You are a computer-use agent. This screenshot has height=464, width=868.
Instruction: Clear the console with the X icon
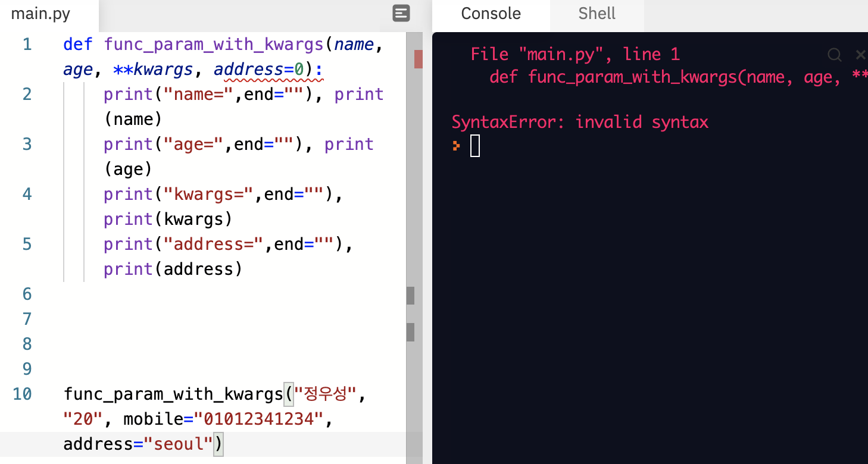pos(860,55)
